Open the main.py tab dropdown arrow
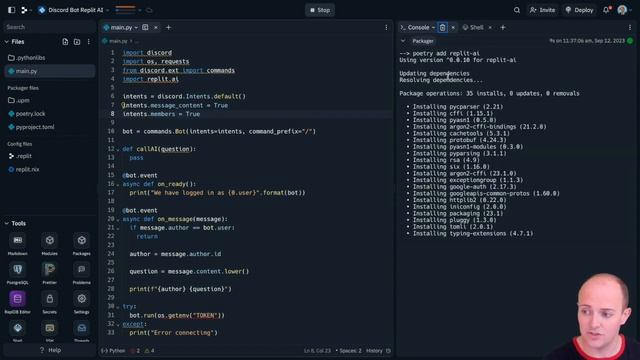640x360 pixels. (136, 28)
